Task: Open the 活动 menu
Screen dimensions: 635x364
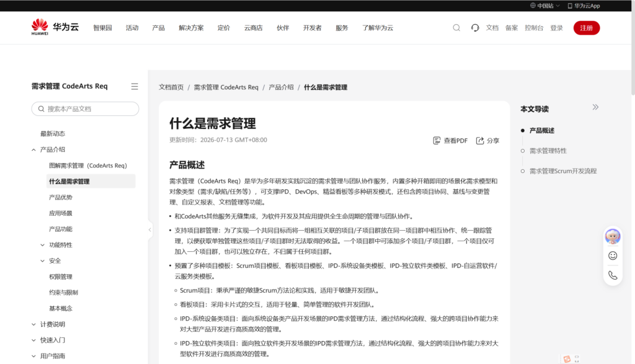Action: 132,27
